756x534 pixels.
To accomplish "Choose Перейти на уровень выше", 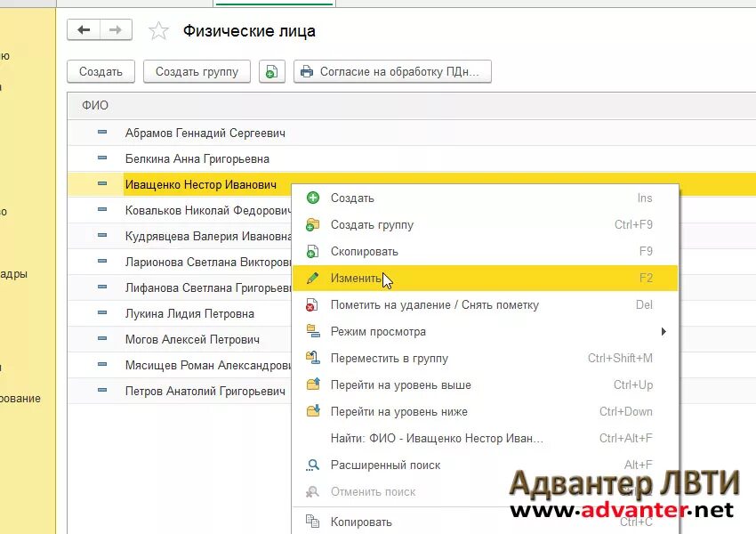I will 485,385.
